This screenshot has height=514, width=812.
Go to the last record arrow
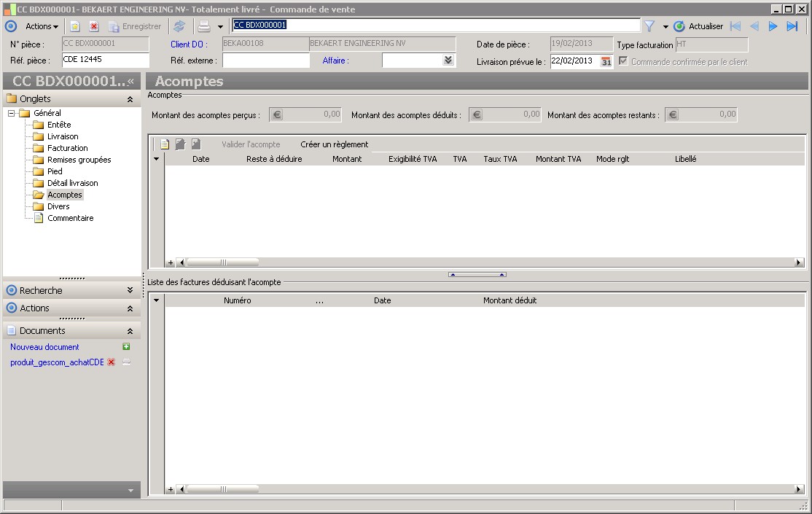792,26
